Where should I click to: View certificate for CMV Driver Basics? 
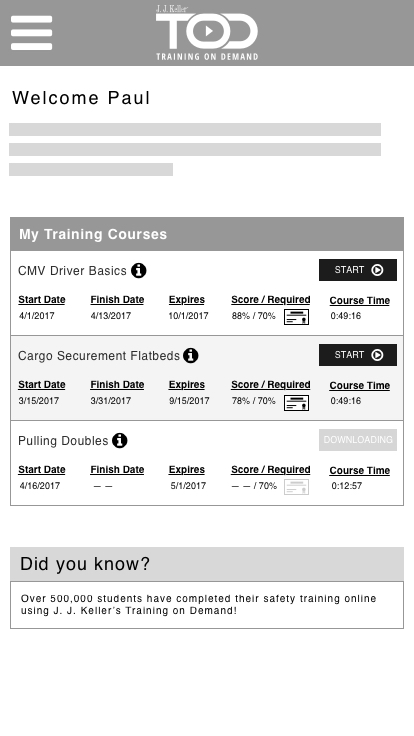coord(296,317)
